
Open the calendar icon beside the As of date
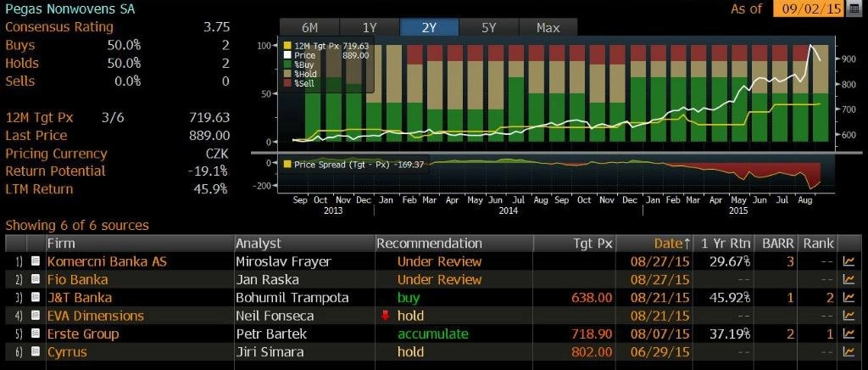pos(854,8)
